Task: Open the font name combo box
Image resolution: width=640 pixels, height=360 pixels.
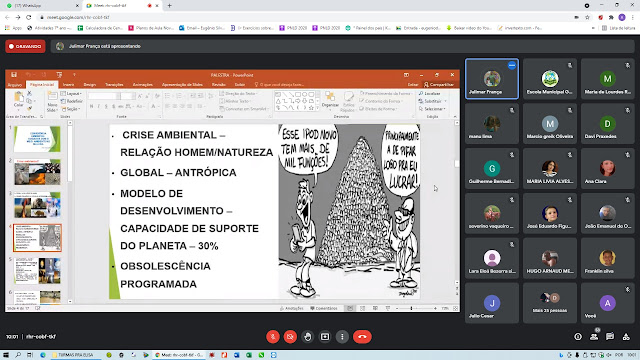Action: pos(104,96)
